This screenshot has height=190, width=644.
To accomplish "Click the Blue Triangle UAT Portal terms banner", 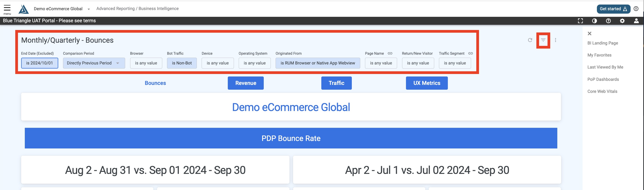I will click(49, 21).
